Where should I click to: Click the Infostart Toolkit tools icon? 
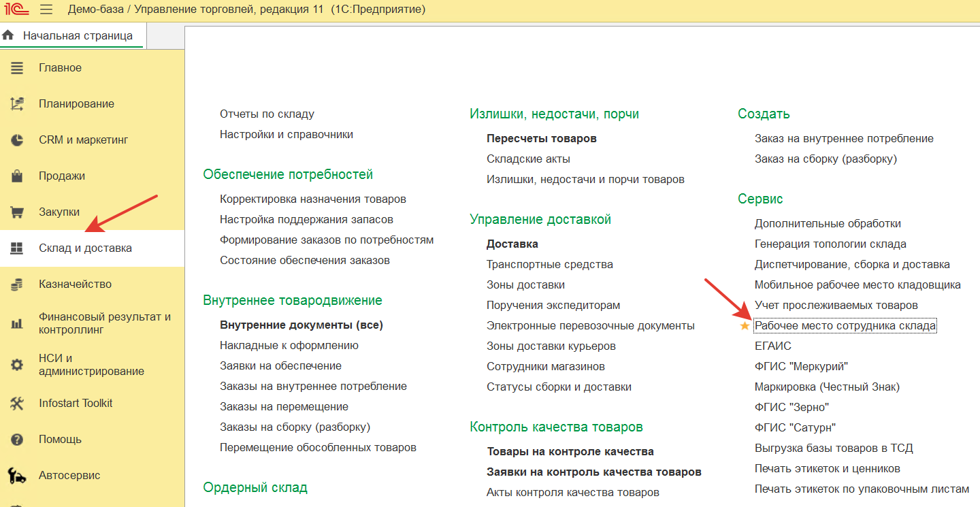17,404
